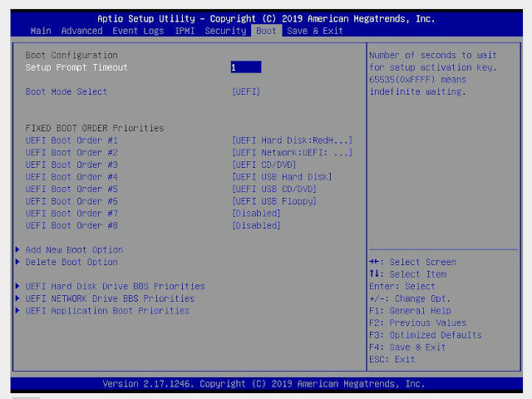
Task: Click the arrow beside UEFI Hard Disk Drive BBS
Action: pos(17,286)
